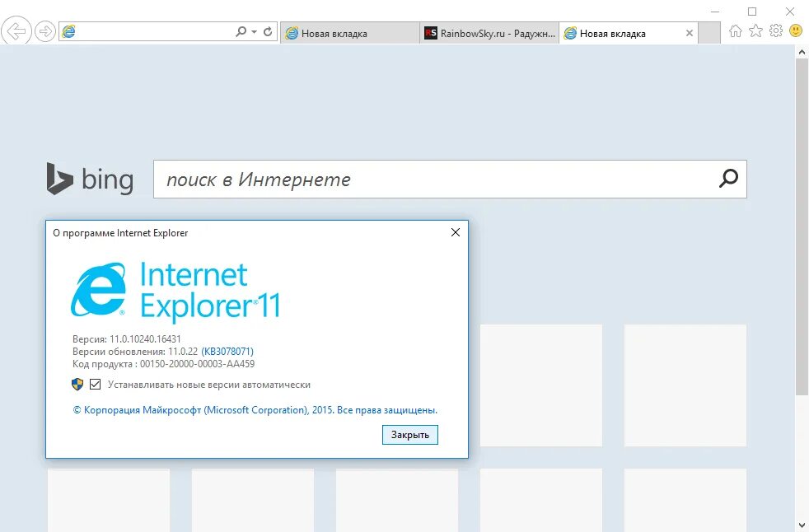Close the About Internet Explorer dialog via X
This screenshot has height=532, width=809.
[456, 232]
